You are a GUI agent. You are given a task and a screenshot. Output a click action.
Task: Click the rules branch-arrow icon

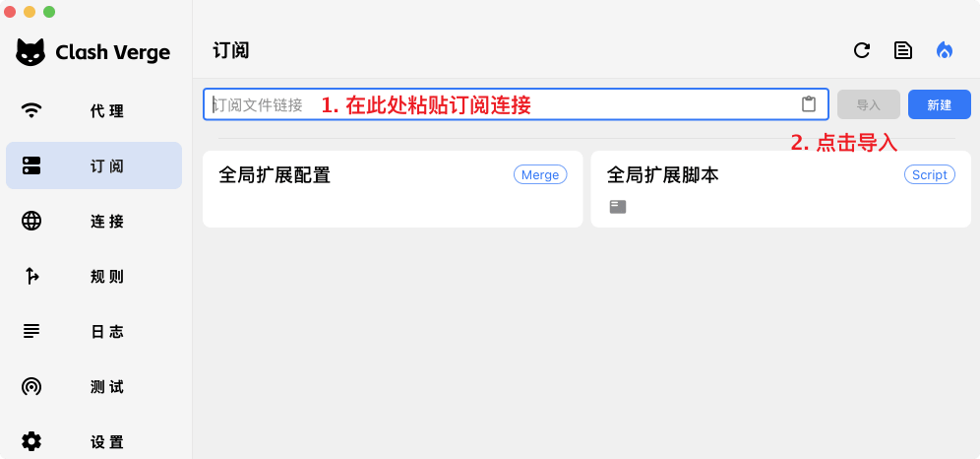31,276
